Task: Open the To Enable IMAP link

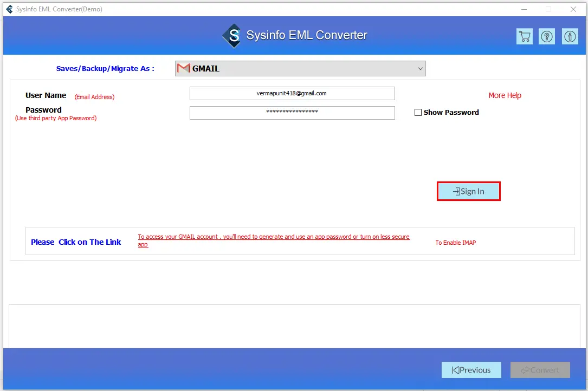Action: tap(455, 243)
